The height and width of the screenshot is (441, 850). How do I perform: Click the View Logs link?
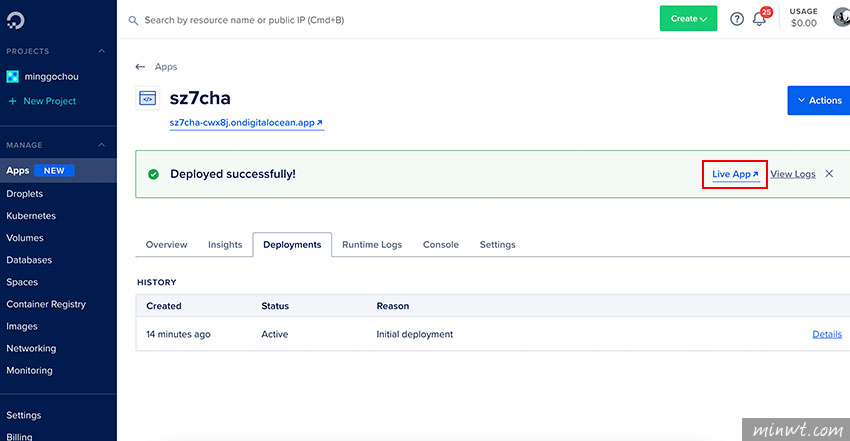pos(793,174)
